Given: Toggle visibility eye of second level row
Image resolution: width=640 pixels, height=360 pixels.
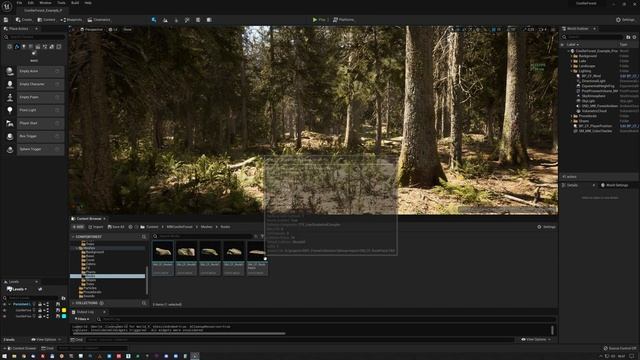Looking at the screenshot, I should click(4, 310).
